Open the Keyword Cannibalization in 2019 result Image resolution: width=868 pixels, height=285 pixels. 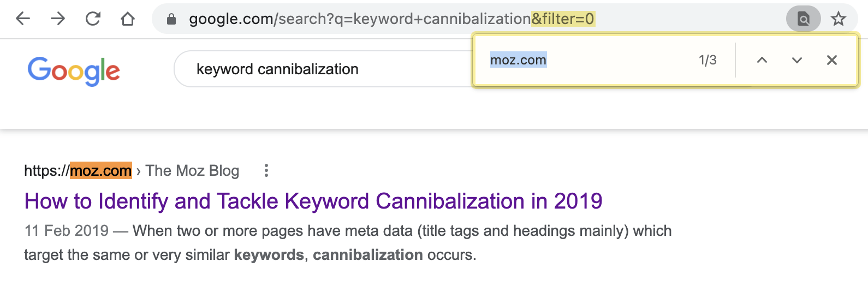coord(313,201)
